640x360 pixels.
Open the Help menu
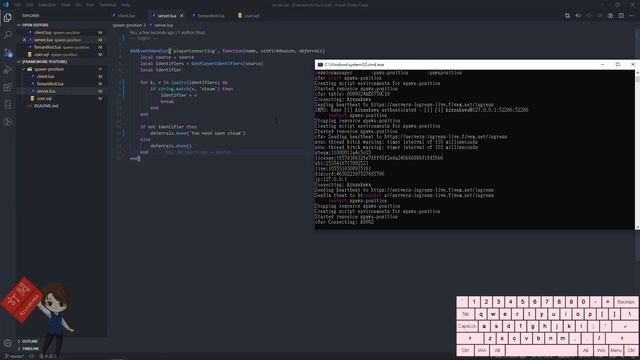125,5
